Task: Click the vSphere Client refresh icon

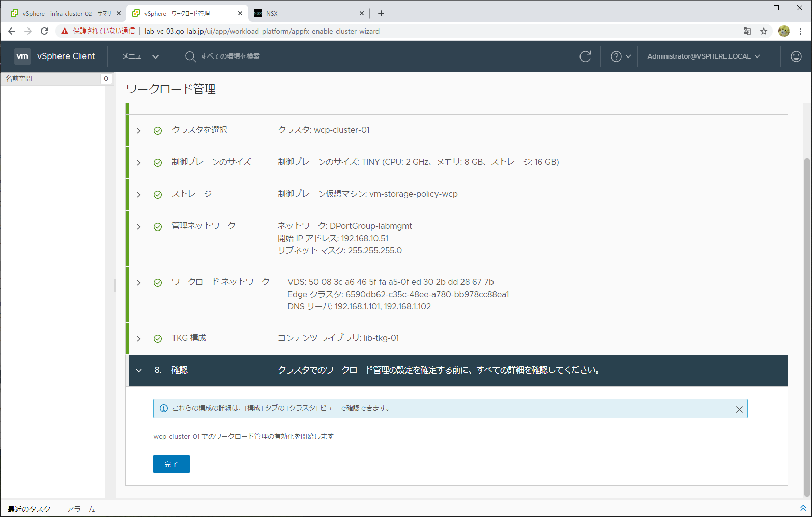Action: tap(585, 56)
